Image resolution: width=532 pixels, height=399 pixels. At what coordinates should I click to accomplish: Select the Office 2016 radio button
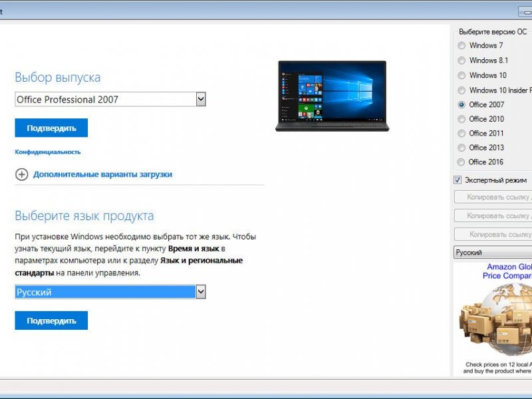pos(462,162)
